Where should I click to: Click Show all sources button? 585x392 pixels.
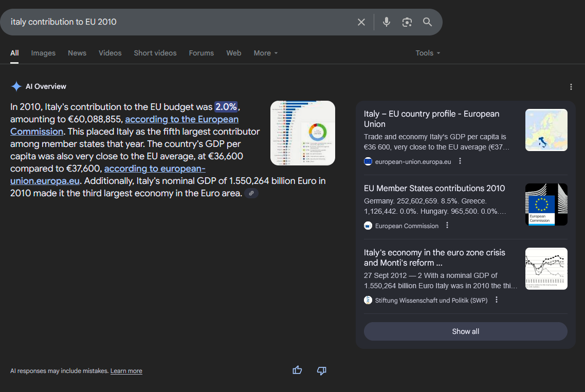[x=465, y=331]
